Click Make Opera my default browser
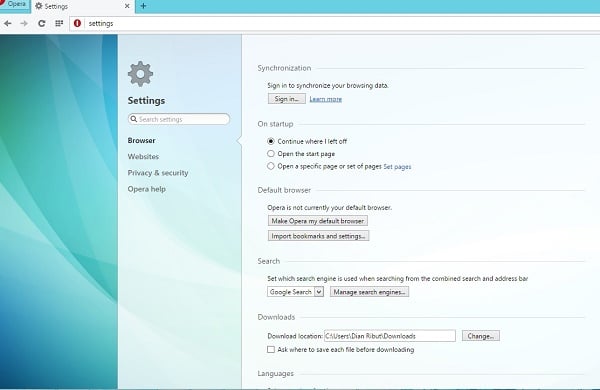The image size is (600, 390). (318, 221)
